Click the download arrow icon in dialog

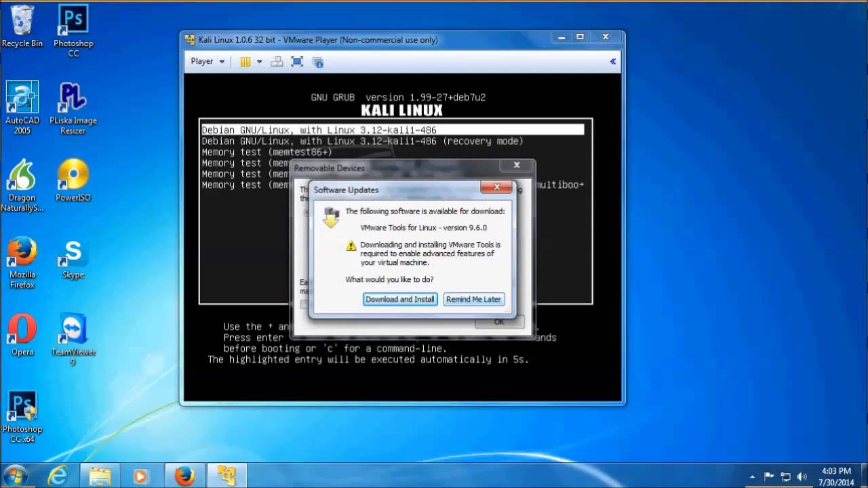(x=331, y=217)
